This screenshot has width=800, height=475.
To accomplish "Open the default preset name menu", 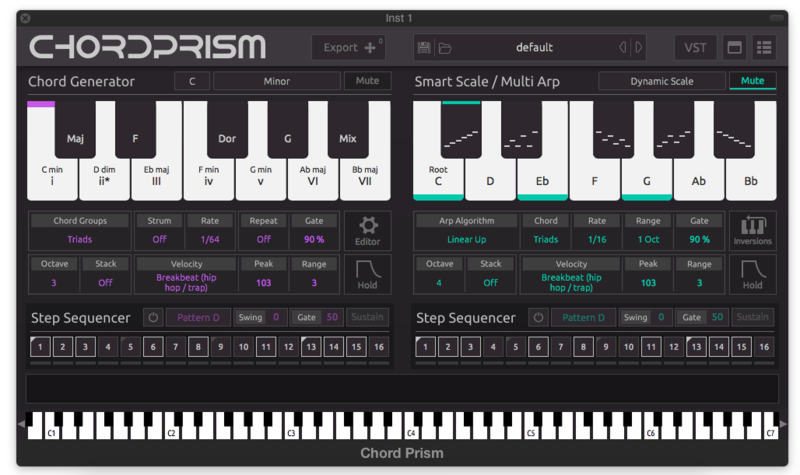I will pyautogui.click(x=534, y=47).
